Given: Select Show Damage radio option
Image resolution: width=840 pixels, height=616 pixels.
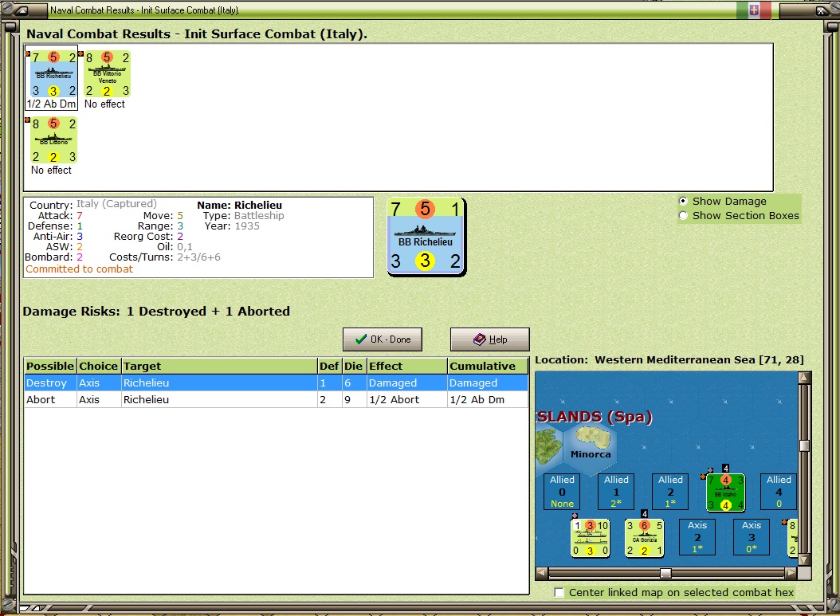Looking at the screenshot, I should (x=683, y=202).
